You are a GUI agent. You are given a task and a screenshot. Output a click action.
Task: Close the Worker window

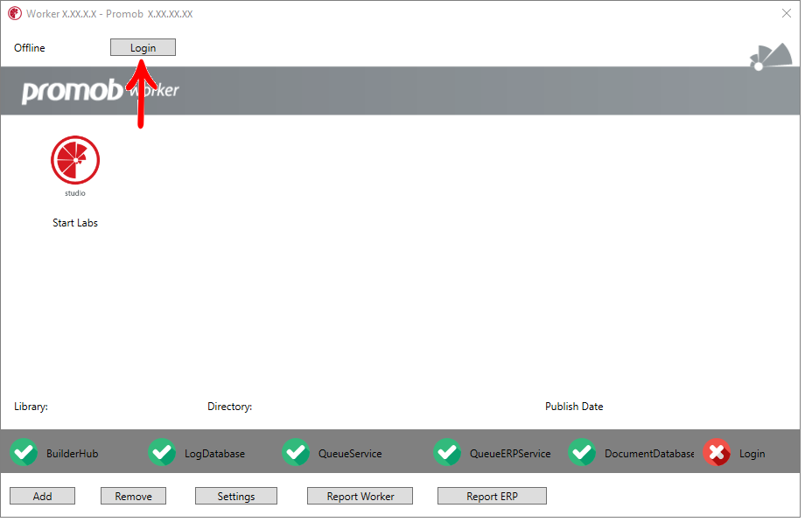(x=786, y=13)
